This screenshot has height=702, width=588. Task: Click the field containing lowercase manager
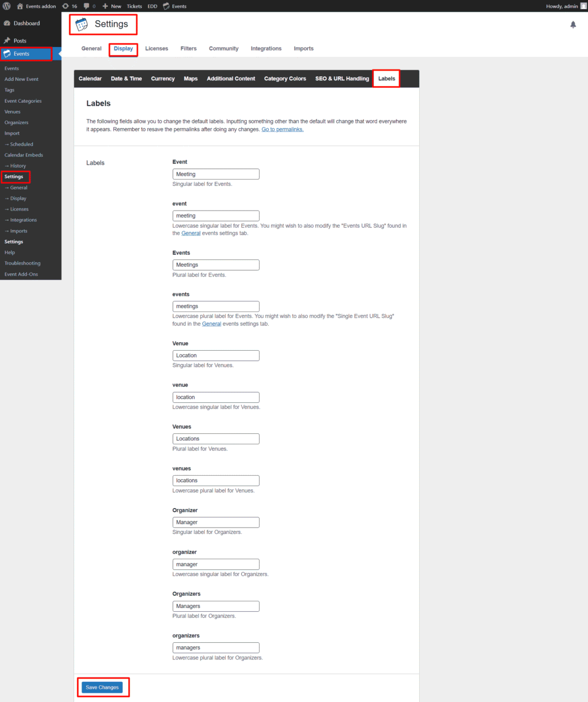click(x=216, y=564)
